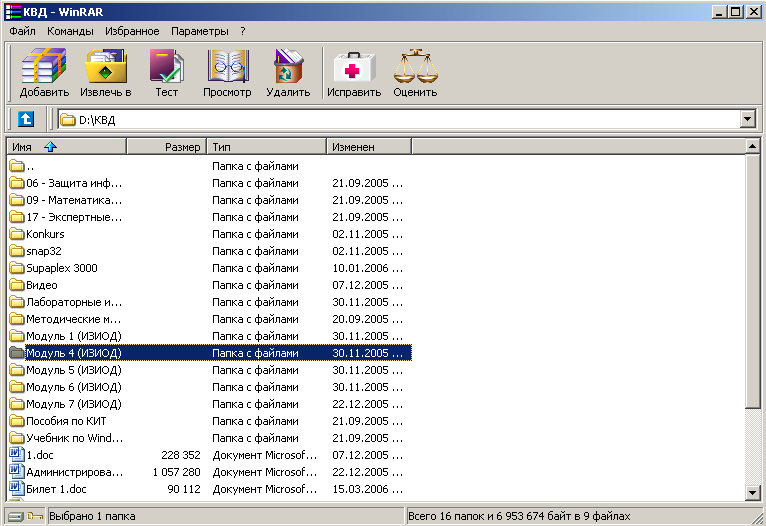Open the Избранное menu
The width and height of the screenshot is (766, 526).
132,31
